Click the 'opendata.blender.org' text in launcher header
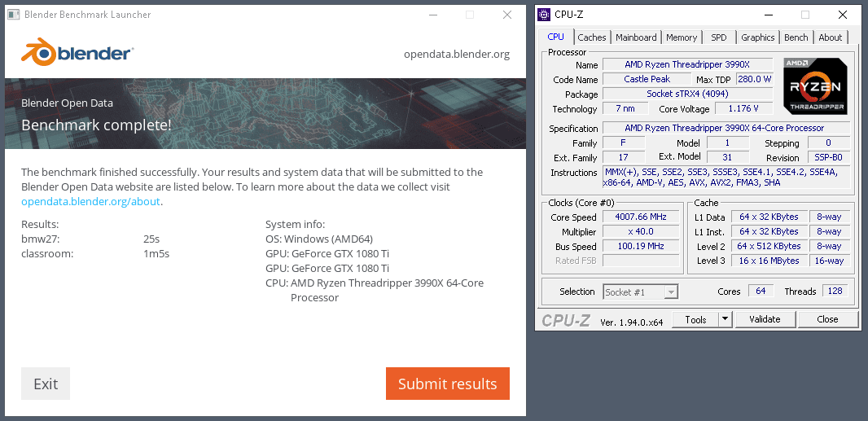This screenshot has width=868, height=421. pos(457,55)
